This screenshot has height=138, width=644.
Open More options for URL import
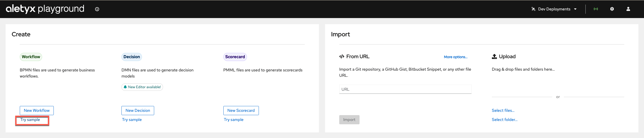pyautogui.click(x=456, y=57)
